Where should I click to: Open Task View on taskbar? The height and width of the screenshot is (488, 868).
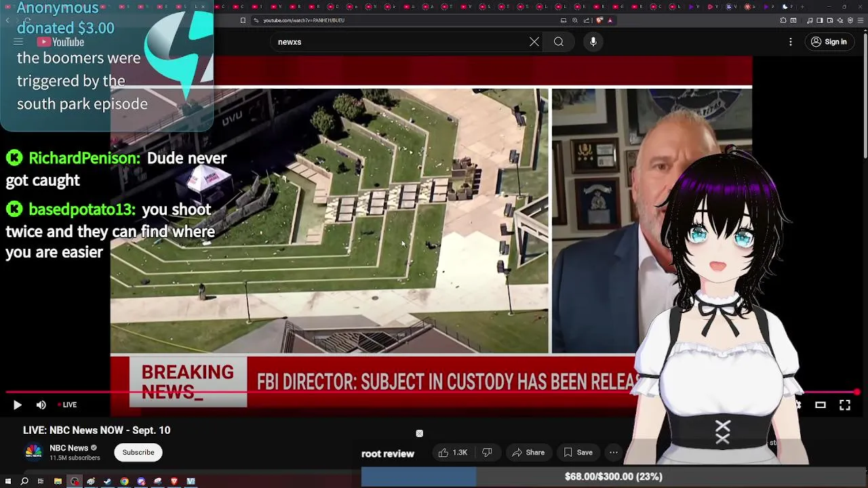41,481
